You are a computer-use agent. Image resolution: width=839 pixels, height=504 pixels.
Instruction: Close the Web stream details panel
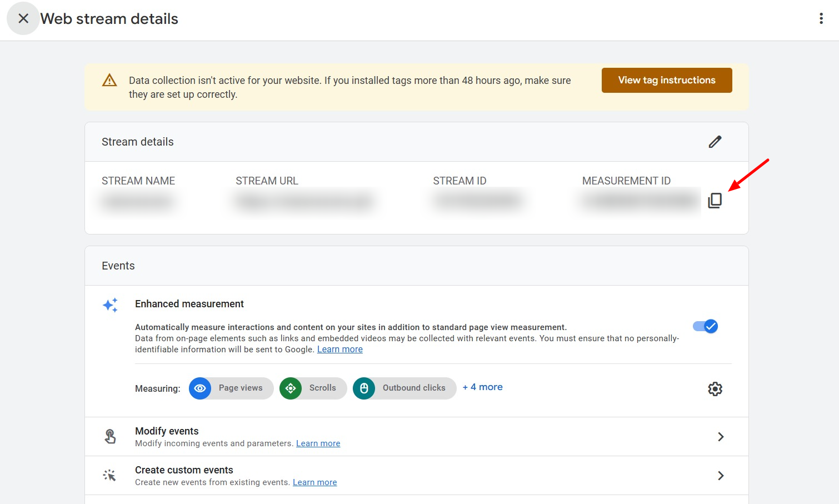pos(23,18)
